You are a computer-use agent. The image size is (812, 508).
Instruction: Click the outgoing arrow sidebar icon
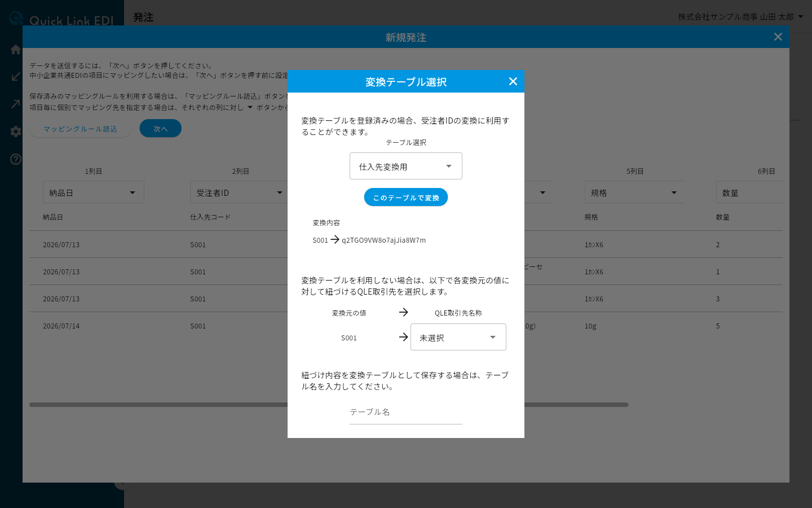click(16, 104)
